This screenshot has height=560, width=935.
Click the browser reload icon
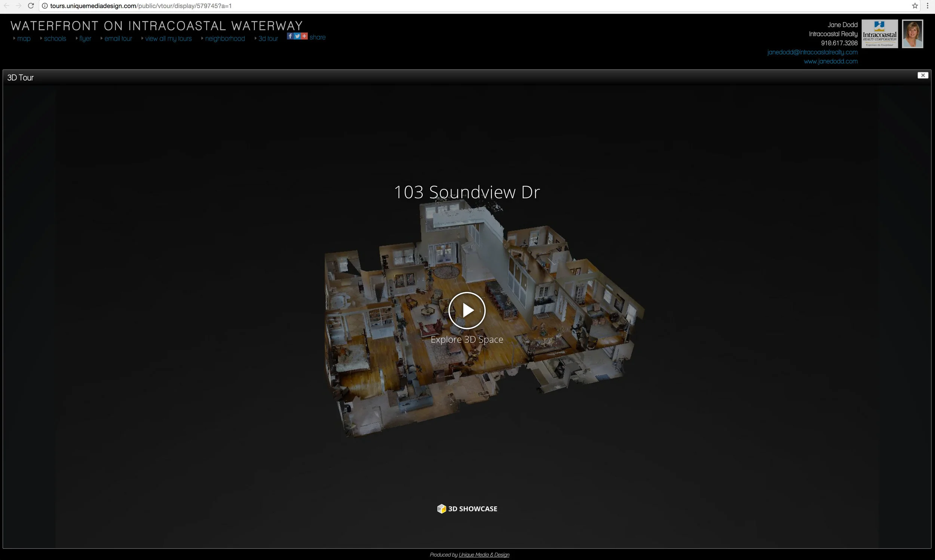click(x=31, y=6)
